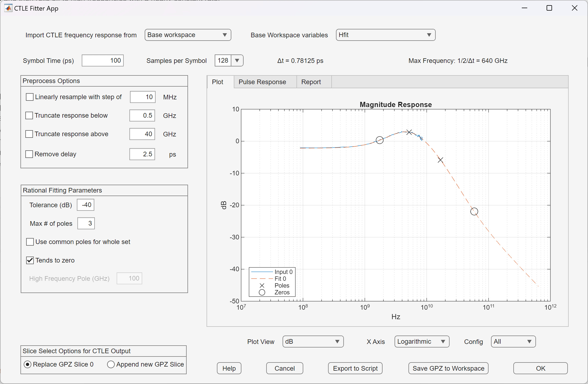Image resolution: width=588 pixels, height=384 pixels.
Task: Uncheck the Tends to zero checkbox
Action: click(x=30, y=260)
